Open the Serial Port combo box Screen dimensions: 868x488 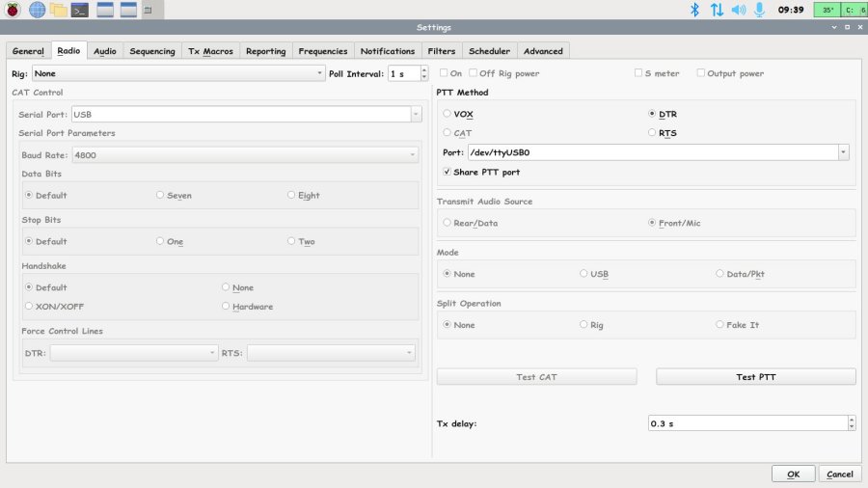coord(247,115)
